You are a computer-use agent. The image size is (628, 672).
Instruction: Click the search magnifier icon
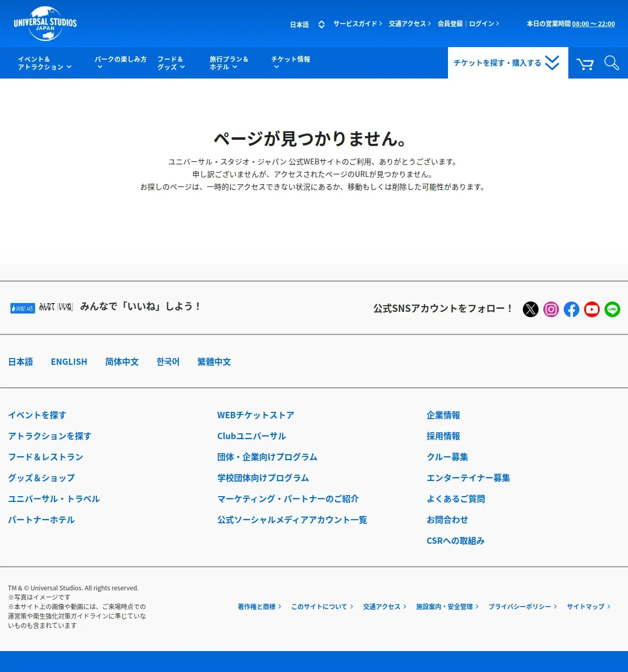611,63
